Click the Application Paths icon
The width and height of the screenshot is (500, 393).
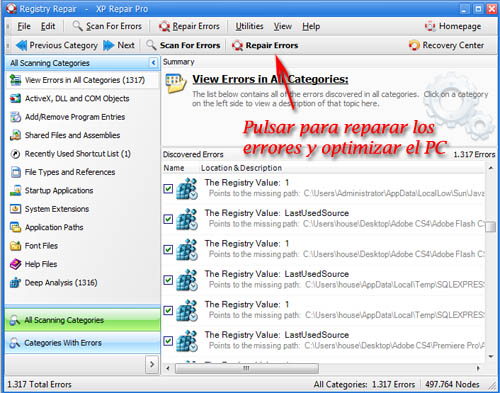pos(15,227)
